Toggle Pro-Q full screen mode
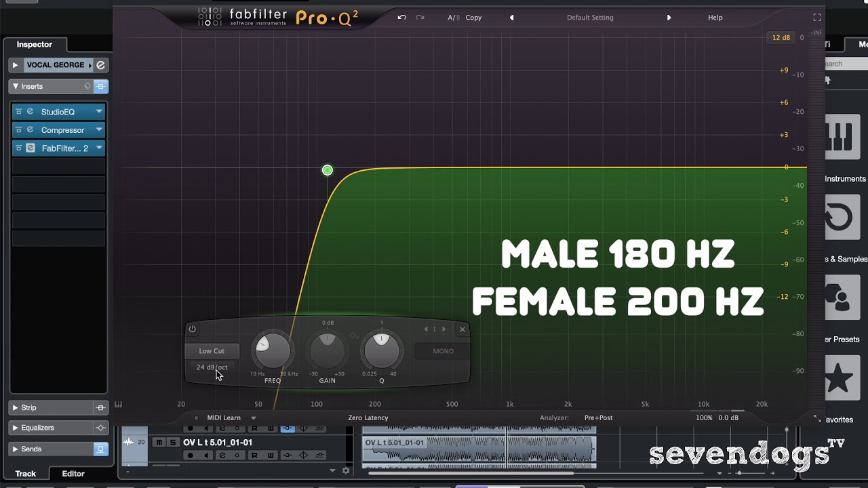The height and width of the screenshot is (488, 868). click(817, 18)
